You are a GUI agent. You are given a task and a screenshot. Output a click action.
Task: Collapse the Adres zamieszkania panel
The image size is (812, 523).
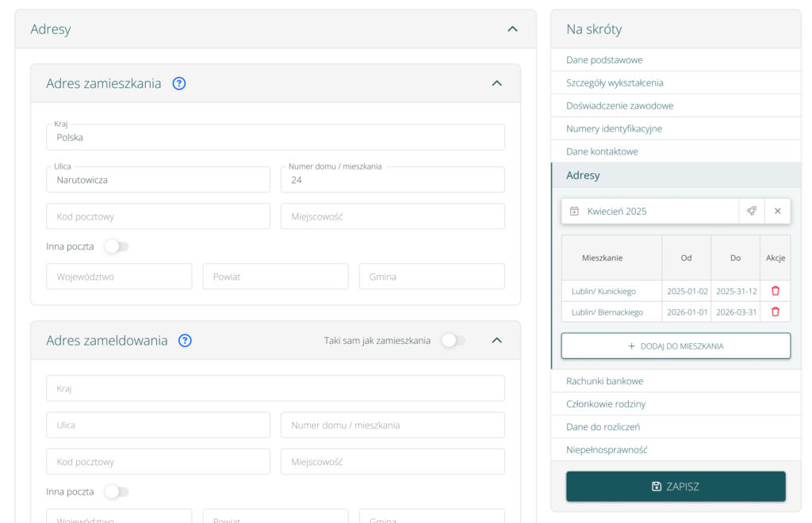coord(496,83)
